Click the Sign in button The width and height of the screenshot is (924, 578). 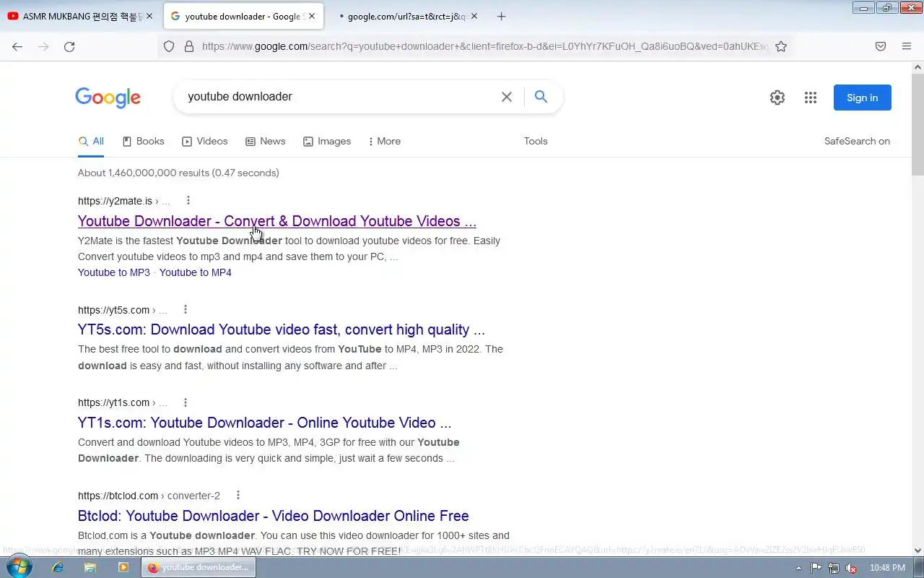[863, 98]
